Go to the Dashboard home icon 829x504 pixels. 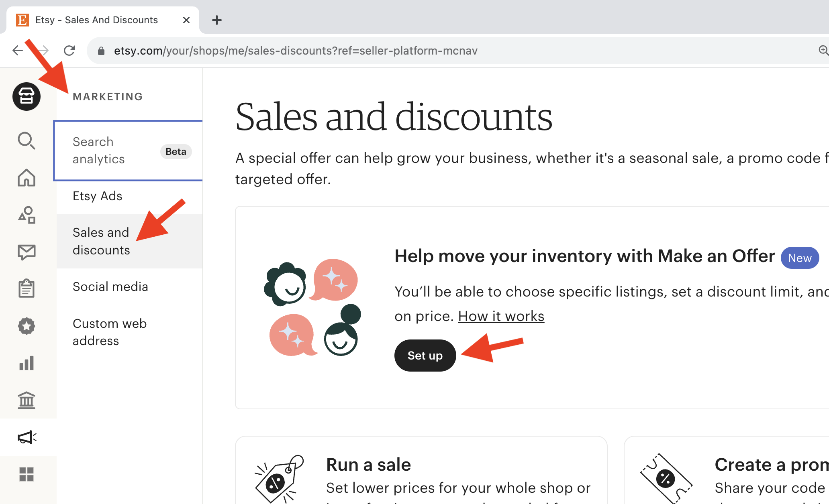(27, 177)
